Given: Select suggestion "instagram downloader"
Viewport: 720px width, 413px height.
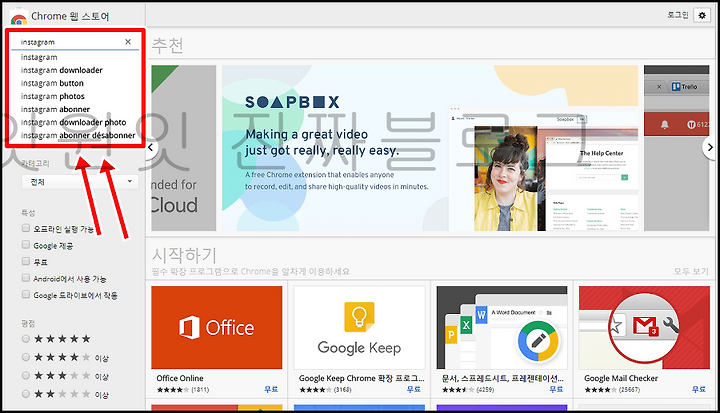Looking at the screenshot, I should point(62,70).
